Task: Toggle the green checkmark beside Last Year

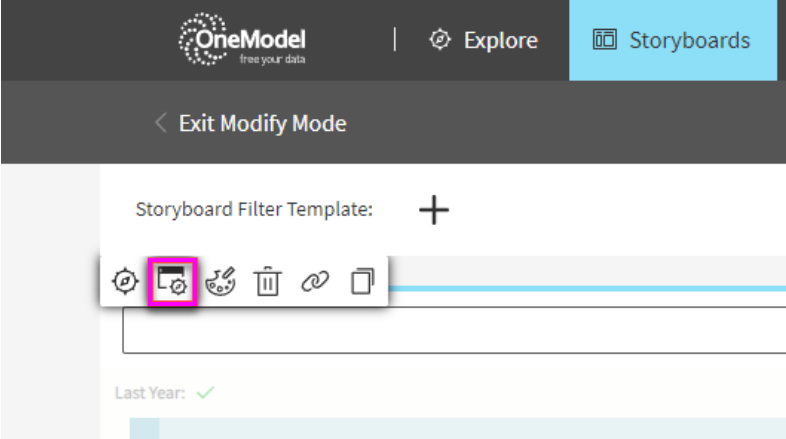Action: (206, 392)
